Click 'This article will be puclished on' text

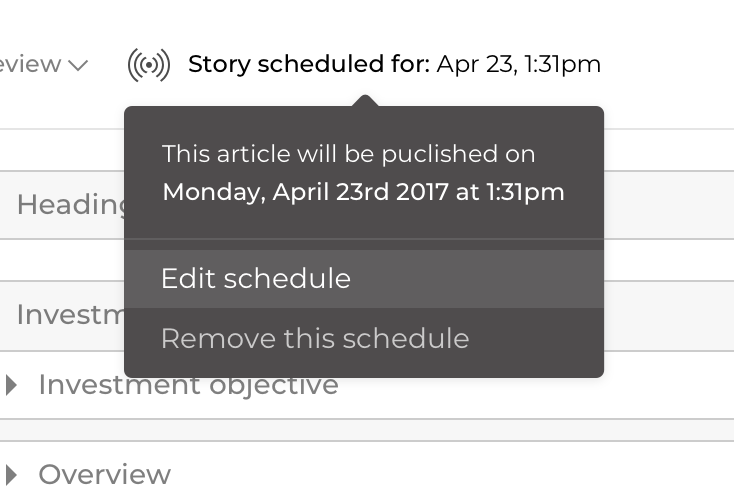pyautogui.click(x=348, y=154)
